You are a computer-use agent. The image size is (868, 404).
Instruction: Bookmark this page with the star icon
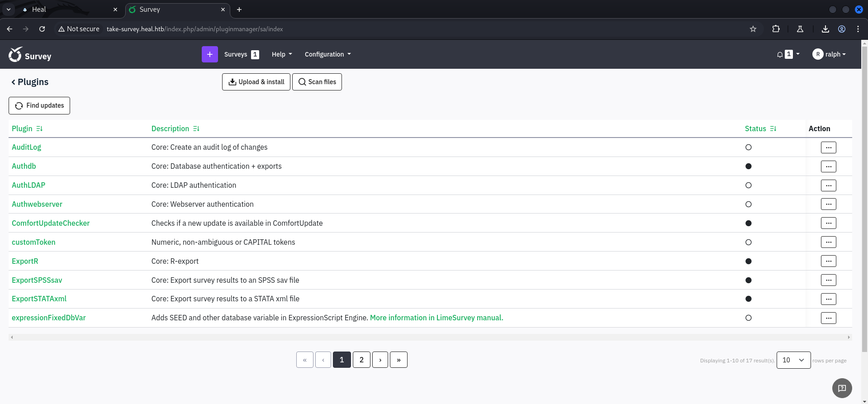pos(753,29)
